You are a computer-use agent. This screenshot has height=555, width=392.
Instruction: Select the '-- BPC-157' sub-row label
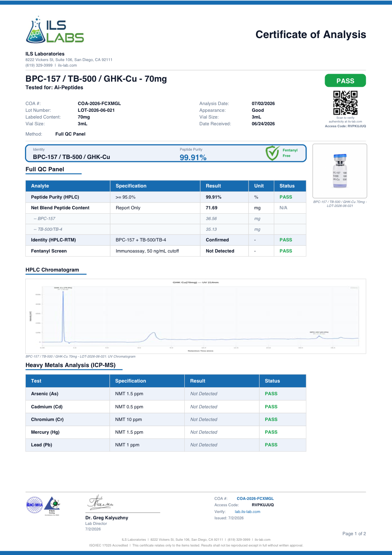(44, 218)
